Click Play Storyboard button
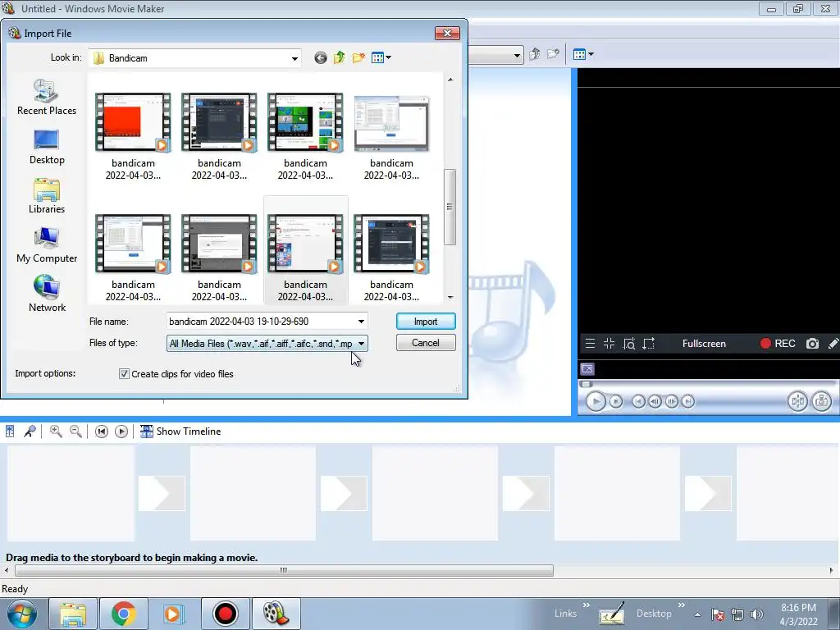840x630 pixels. pos(121,431)
